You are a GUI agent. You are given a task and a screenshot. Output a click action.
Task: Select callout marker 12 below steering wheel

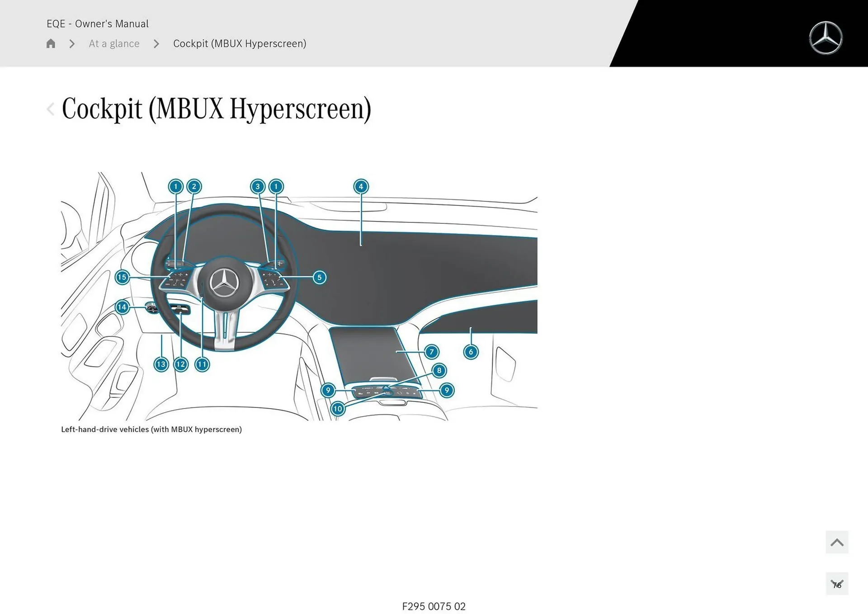tap(181, 364)
